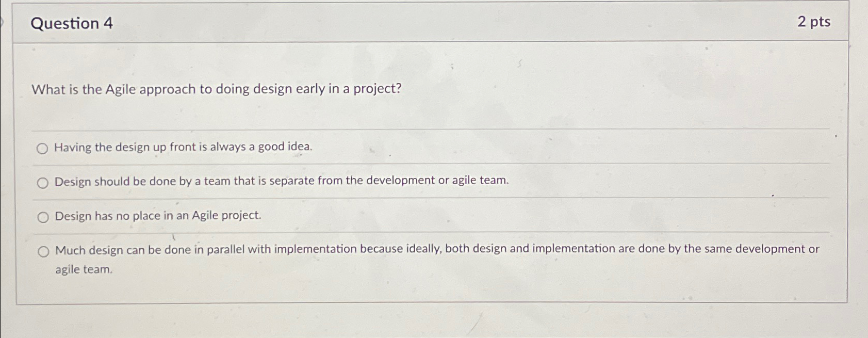Click the radio circle beside the first answer
This screenshot has height=338, width=868.
(42, 147)
